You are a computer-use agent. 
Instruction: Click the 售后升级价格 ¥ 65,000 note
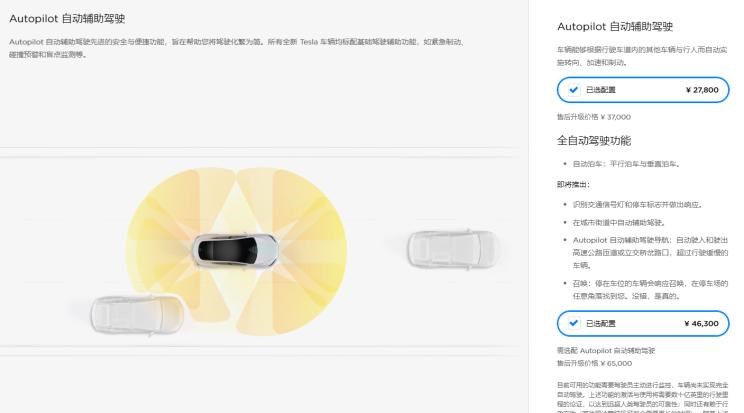pos(594,363)
